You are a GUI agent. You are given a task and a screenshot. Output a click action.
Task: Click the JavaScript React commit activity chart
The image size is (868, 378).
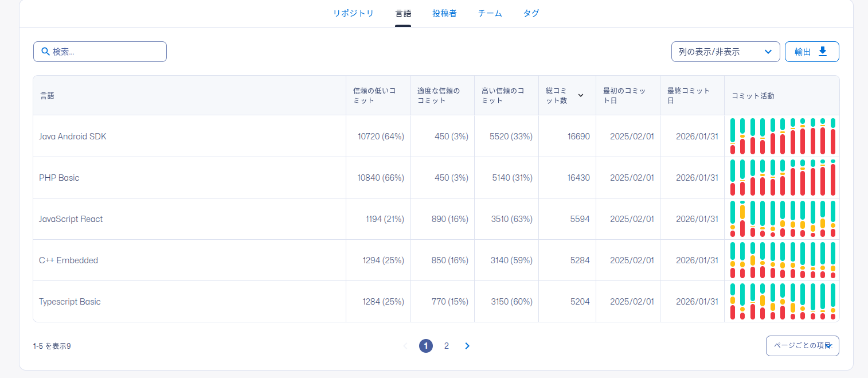point(782,219)
